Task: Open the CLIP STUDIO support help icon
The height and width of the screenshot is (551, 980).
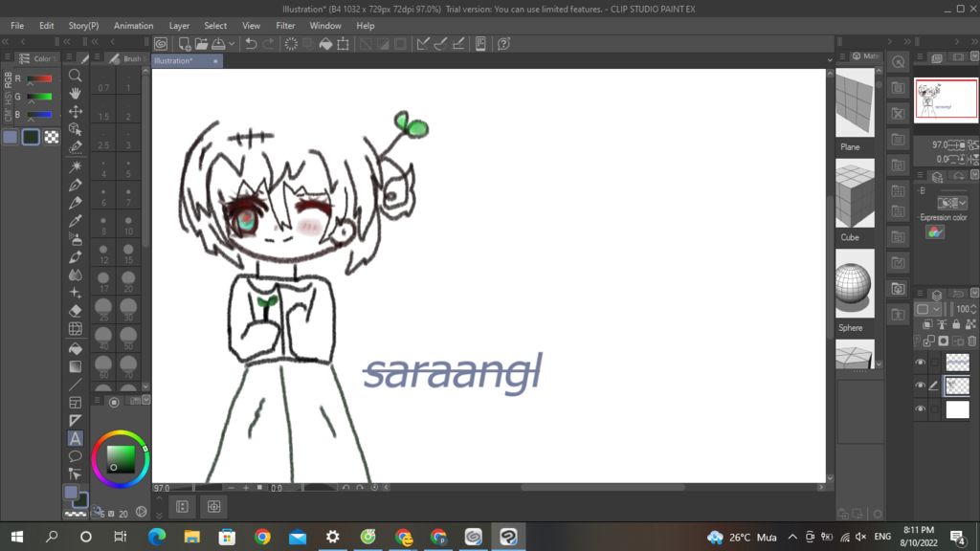Action: click(503, 44)
